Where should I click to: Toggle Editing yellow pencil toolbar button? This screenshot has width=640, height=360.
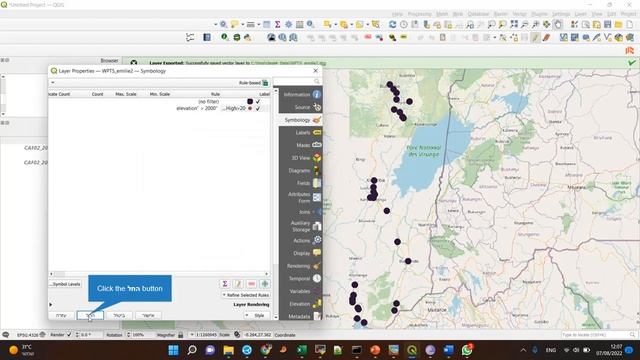(x=535, y=38)
